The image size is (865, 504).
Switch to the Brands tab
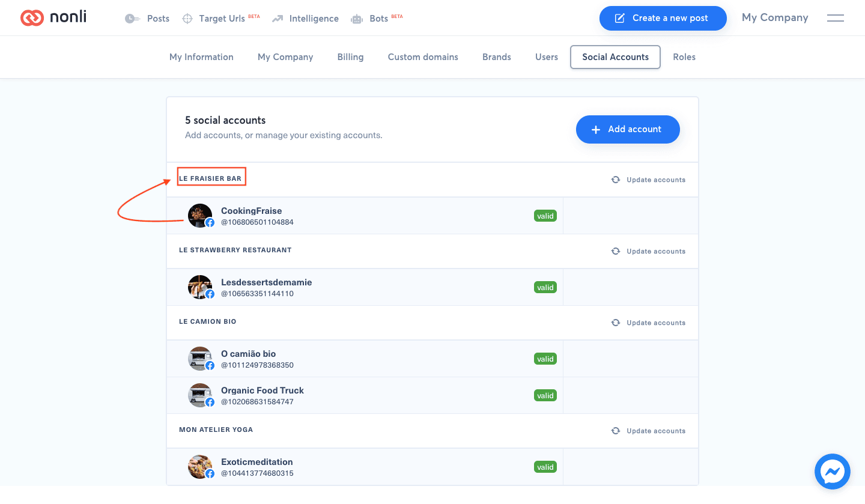(x=497, y=57)
